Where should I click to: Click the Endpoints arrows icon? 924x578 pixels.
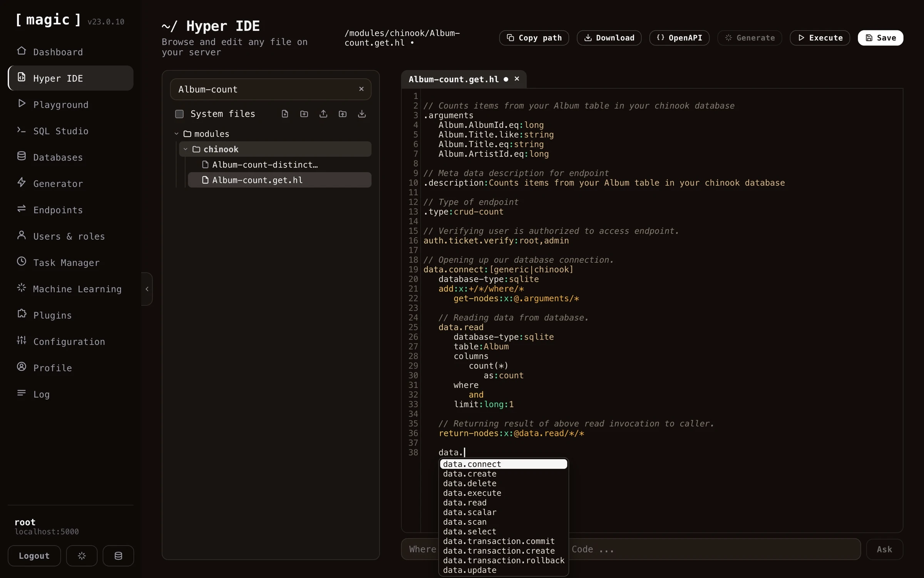point(22,209)
